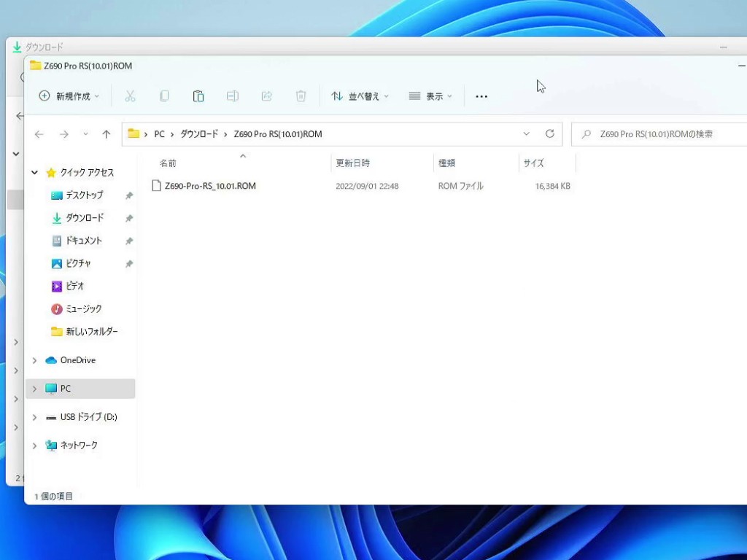Collapse the クイック アクセス section
The width and height of the screenshot is (747, 560).
click(34, 173)
